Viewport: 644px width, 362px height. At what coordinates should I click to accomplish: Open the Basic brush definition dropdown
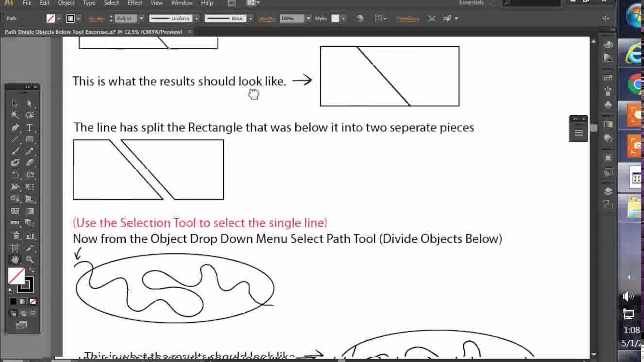(x=250, y=19)
